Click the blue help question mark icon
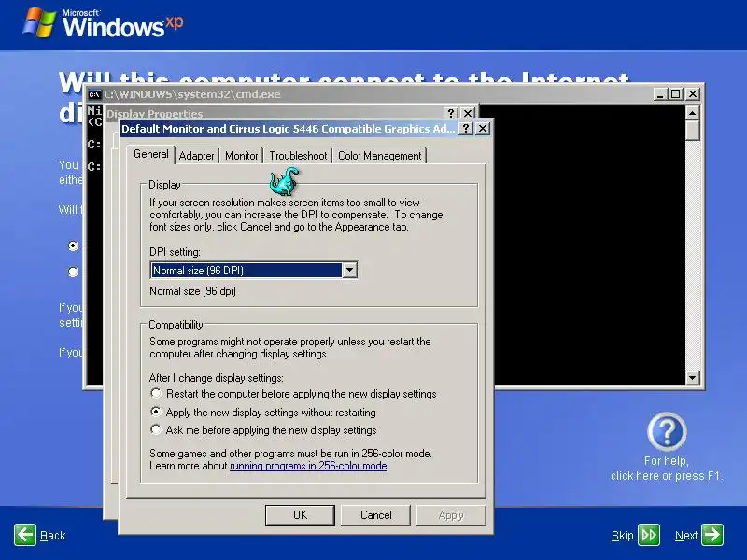Viewport: 747px width, 560px height. (667, 432)
